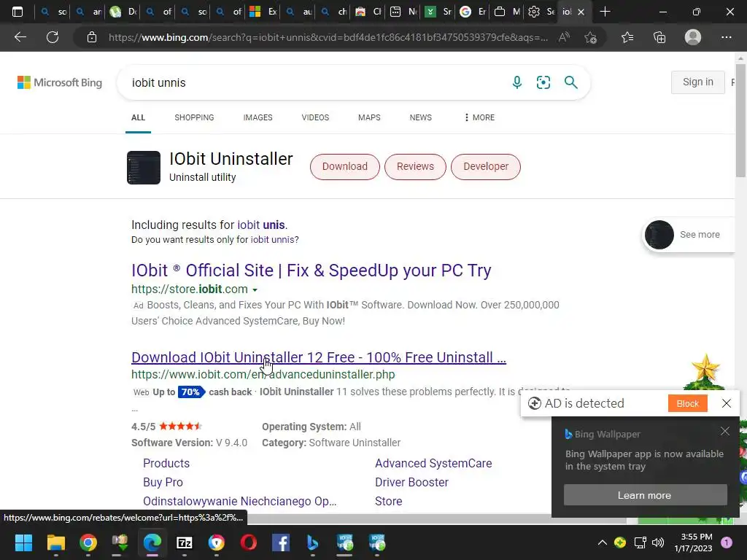747x560 pixels.
Task: Submit search with magnifier icon
Action: [x=570, y=82]
